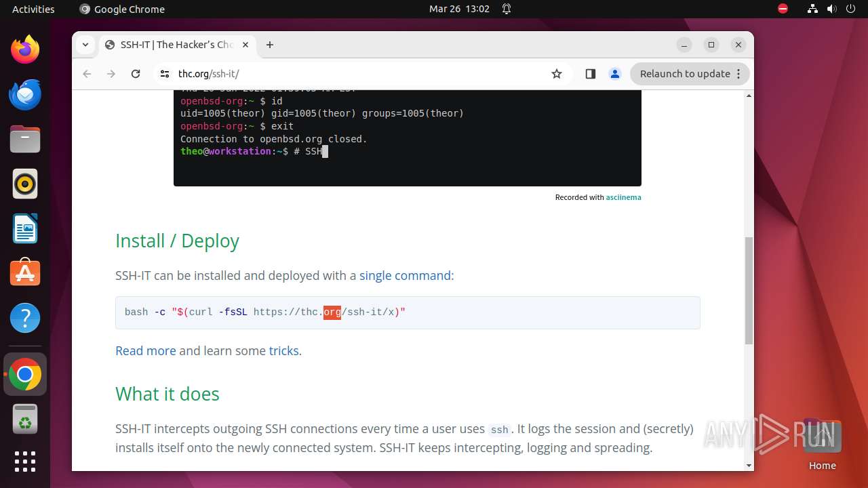Image resolution: width=868 pixels, height=488 pixels.
Task: Maximize the Chrome window
Action: (x=711, y=45)
